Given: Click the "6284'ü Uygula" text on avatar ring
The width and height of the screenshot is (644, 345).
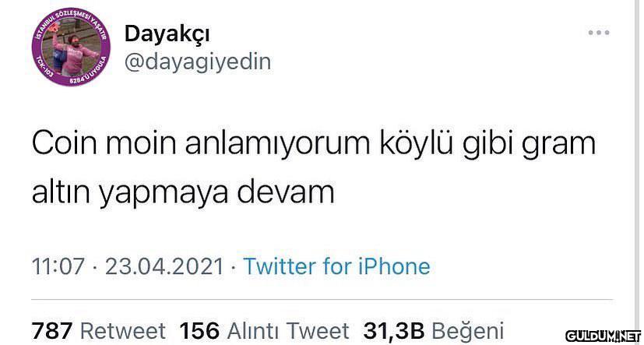Looking at the screenshot, I should click(90, 72).
